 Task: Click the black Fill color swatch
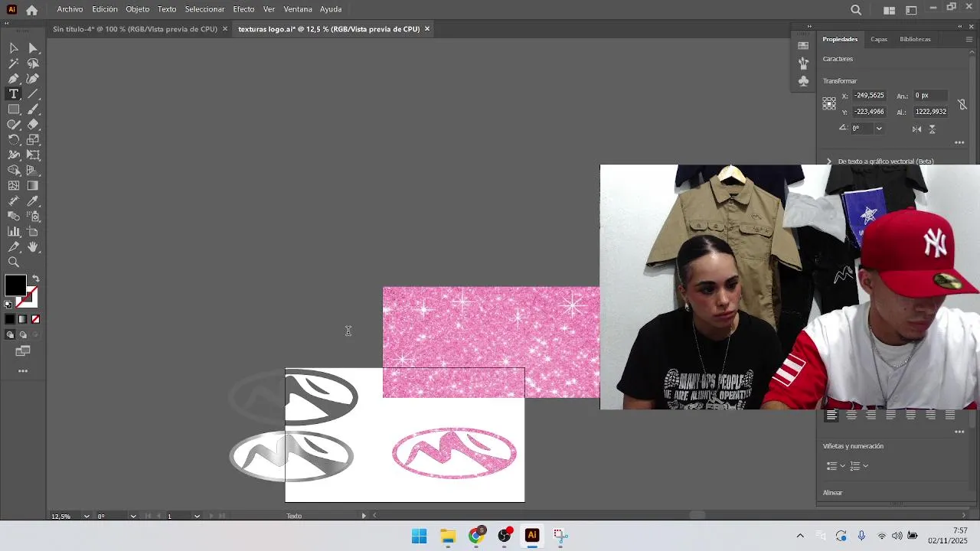pyautogui.click(x=15, y=285)
